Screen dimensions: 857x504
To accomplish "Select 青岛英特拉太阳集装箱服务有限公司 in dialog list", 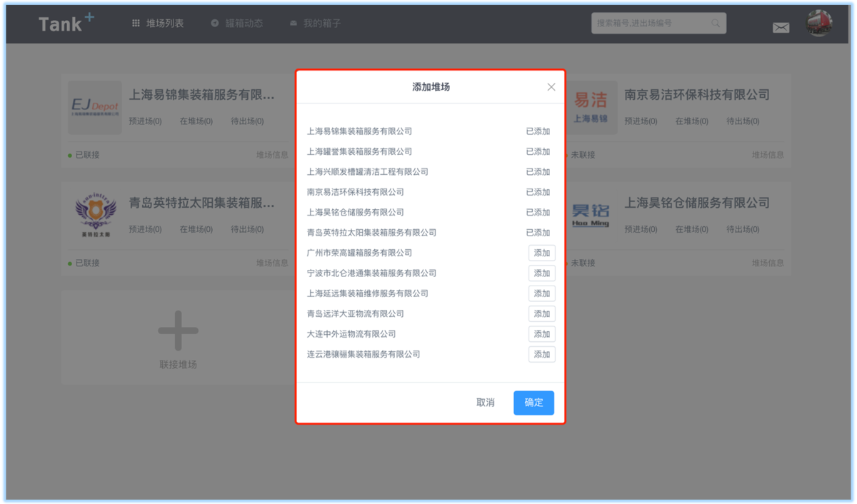I will click(x=372, y=233).
